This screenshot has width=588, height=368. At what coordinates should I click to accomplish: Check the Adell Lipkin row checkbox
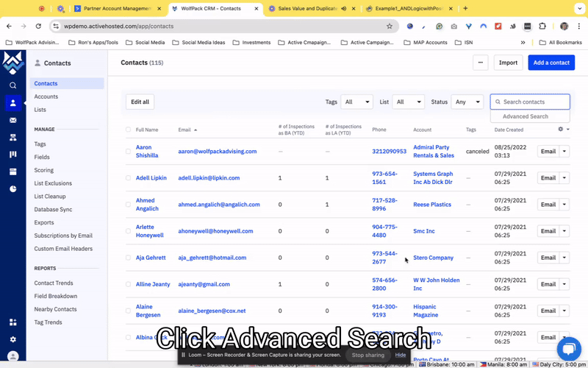[128, 178]
